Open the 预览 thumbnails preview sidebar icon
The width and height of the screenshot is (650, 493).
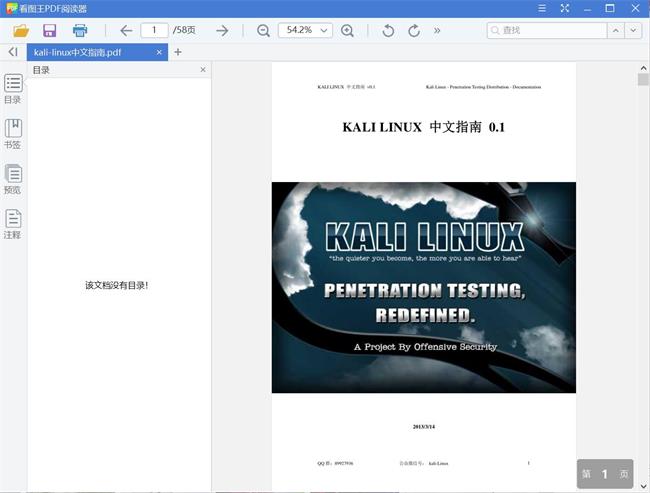[13, 179]
